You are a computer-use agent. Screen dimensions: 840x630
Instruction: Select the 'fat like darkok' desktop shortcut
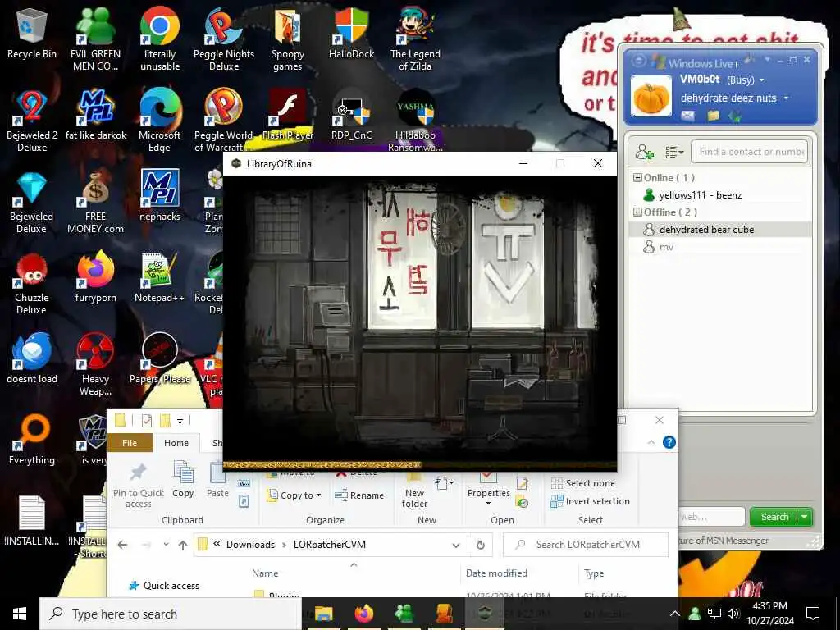(95, 115)
